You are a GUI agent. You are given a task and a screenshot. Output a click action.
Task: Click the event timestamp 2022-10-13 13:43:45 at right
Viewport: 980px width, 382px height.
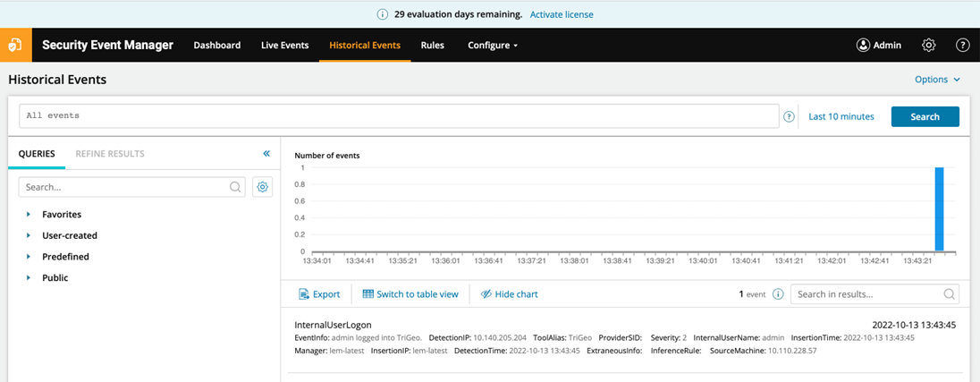click(914, 325)
